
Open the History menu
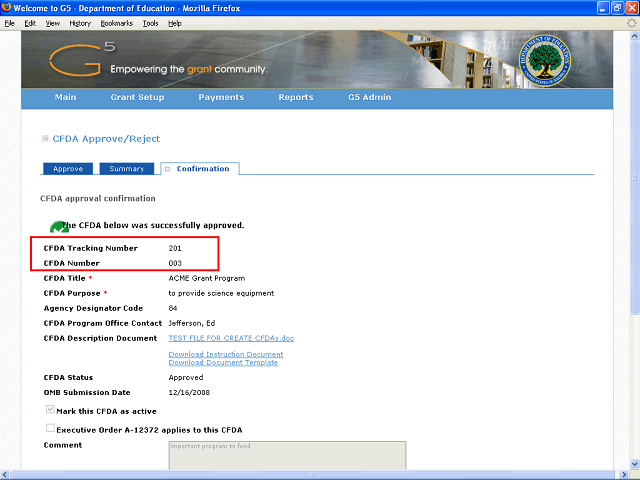coord(80,23)
